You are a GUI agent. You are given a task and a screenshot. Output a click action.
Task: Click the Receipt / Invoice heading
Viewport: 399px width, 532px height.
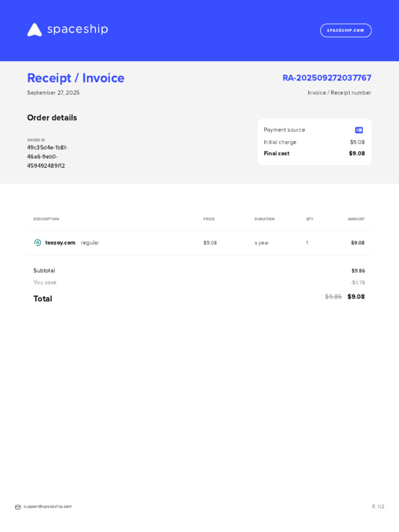(76, 78)
